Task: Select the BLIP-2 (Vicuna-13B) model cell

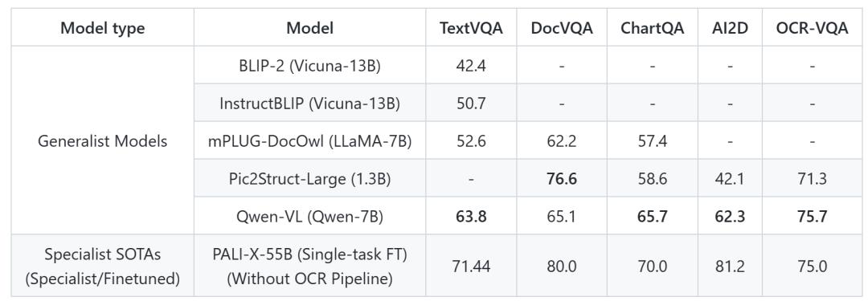Action: (x=310, y=65)
